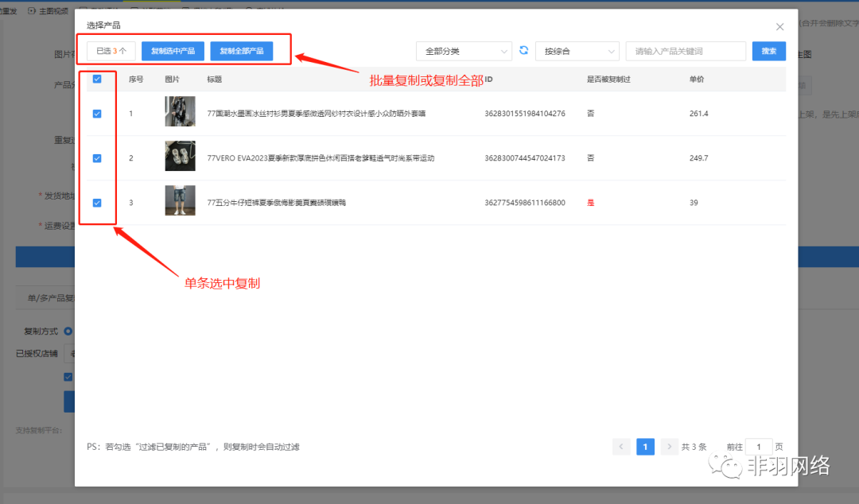Go to next page with right arrow
Screen dimensions: 859x504
(x=669, y=447)
